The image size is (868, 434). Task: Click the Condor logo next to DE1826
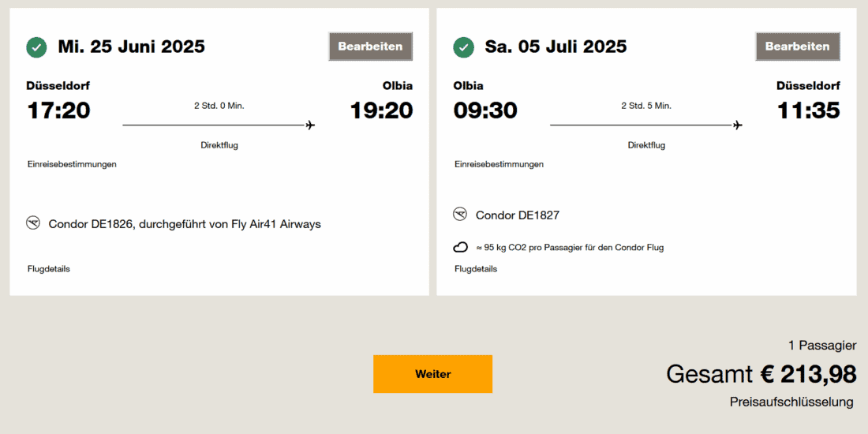pos(33,223)
